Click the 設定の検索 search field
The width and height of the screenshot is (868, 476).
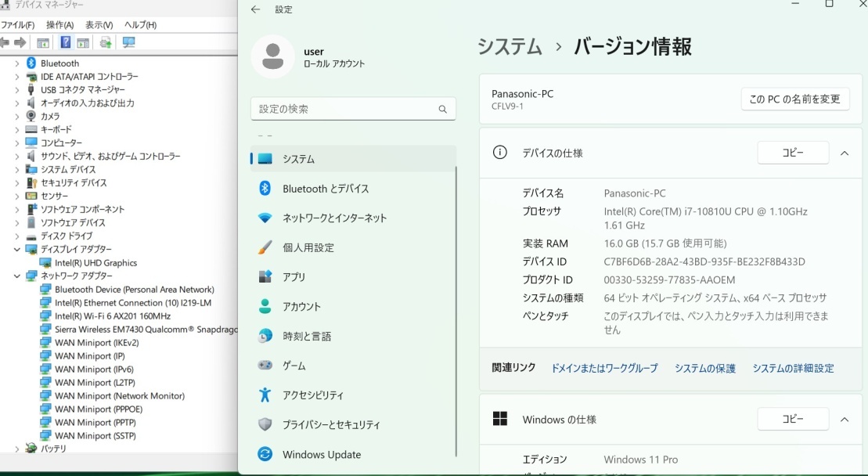coord(353,109)
